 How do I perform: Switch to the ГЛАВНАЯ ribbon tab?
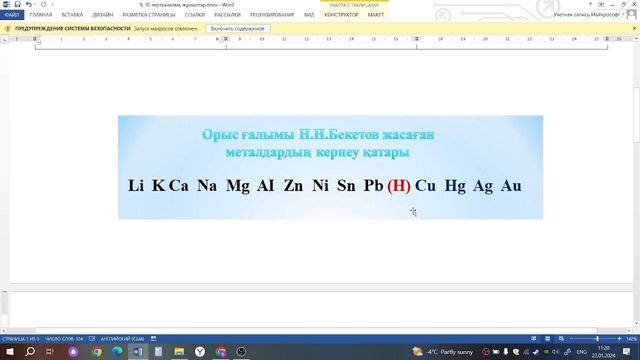pos(41,15)
